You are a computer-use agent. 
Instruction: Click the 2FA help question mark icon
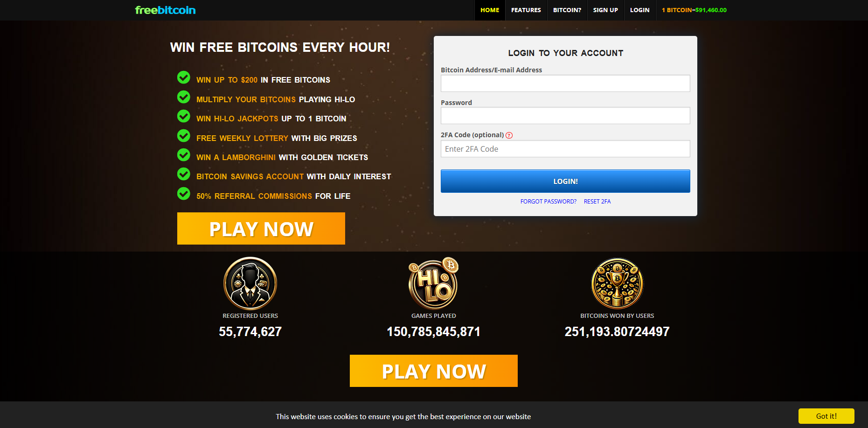(509, 135)
